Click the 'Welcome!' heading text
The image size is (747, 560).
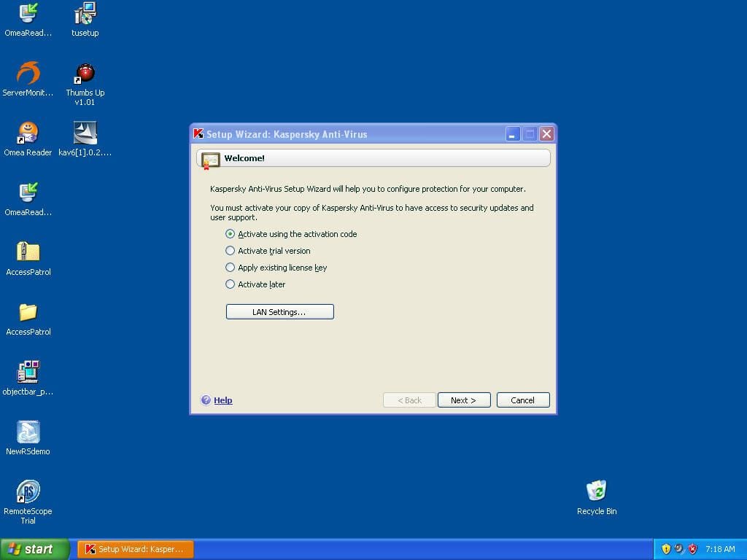244,158
